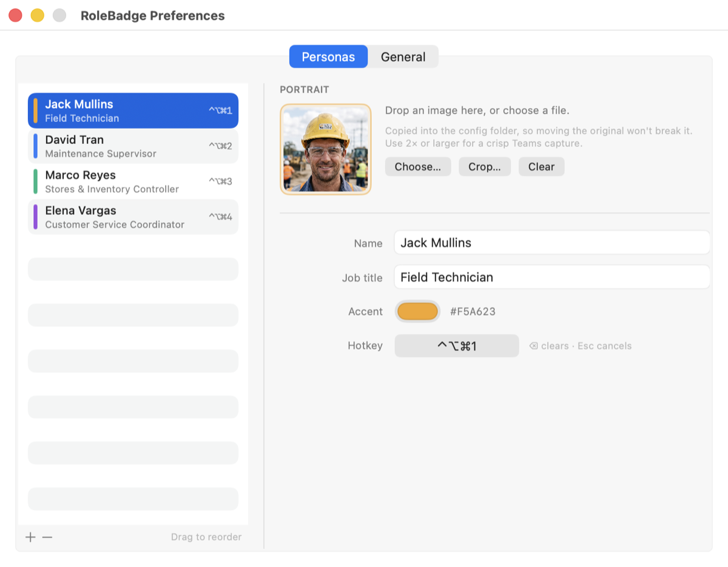Edit the Name input field
This screenshot has width=728, height=567.
552,243
